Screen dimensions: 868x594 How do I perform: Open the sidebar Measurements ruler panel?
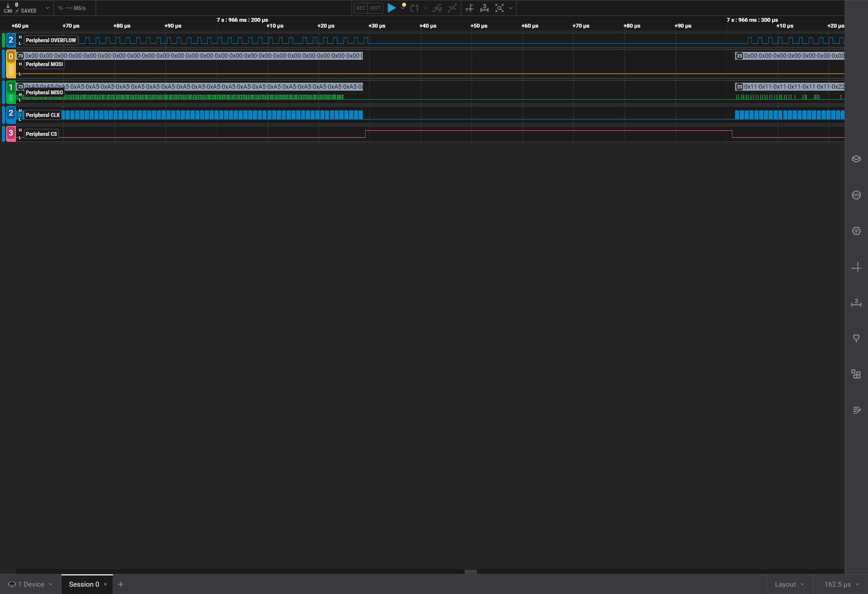(856, 303)
